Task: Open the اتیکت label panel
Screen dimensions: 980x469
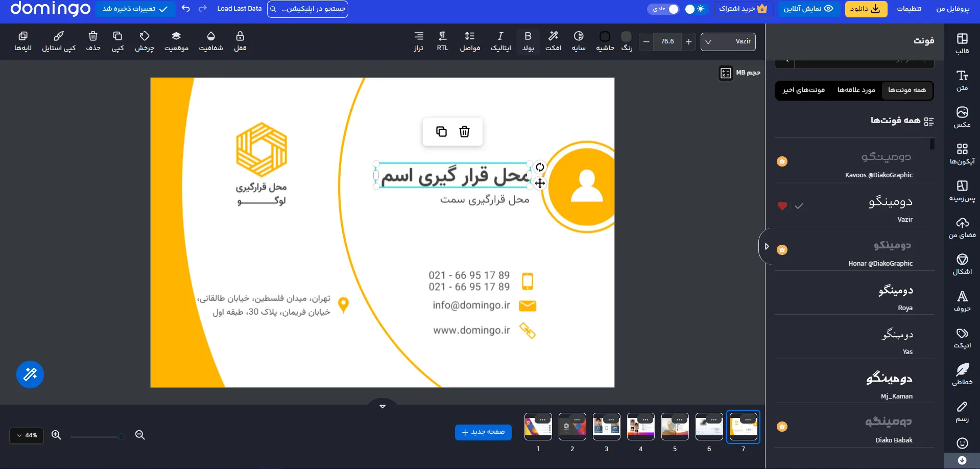Action: [x=962, y=338]
